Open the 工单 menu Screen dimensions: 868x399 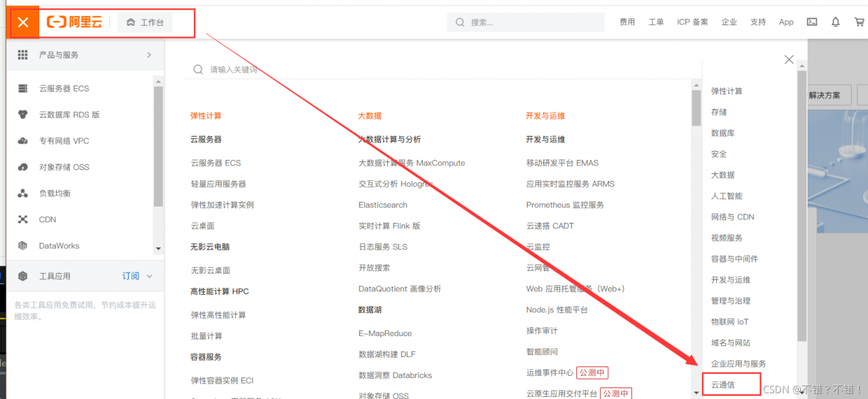coord(656,22)
